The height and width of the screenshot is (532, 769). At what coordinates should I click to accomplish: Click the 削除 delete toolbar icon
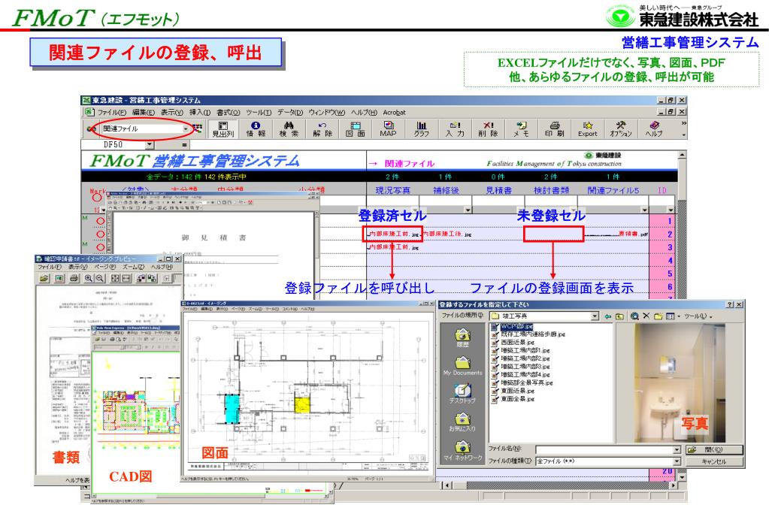coord(488,129)
